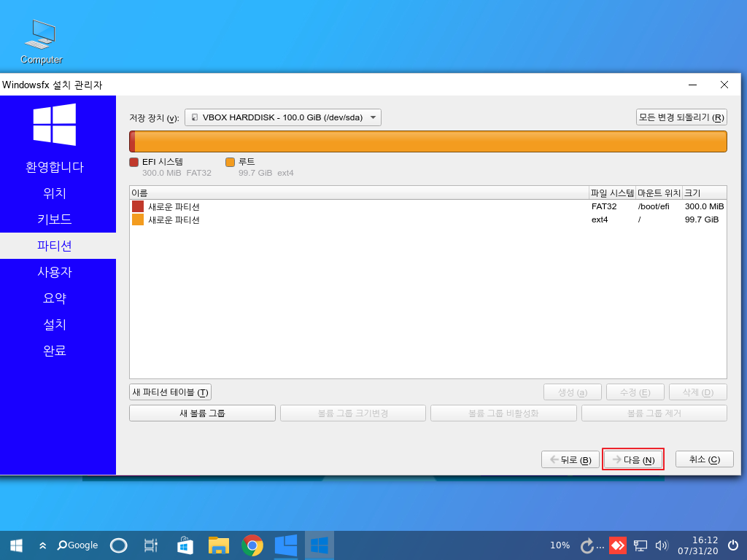Image resolution: width=747 pixels, height=560 pixels.
Task: Click the 볼륨 그룹 비활성화 button
Action: coord(503,413)
